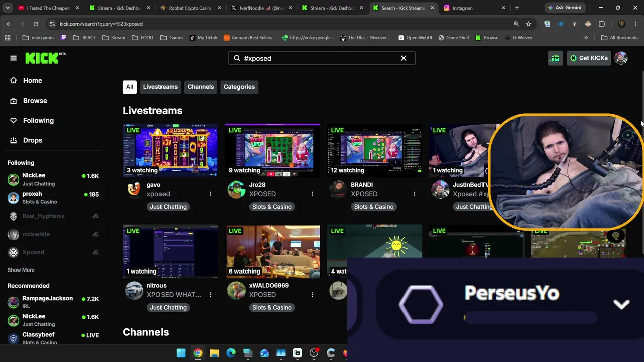Click the Get KICKs button
Screen dimensions: 644x362
(588, 58)
